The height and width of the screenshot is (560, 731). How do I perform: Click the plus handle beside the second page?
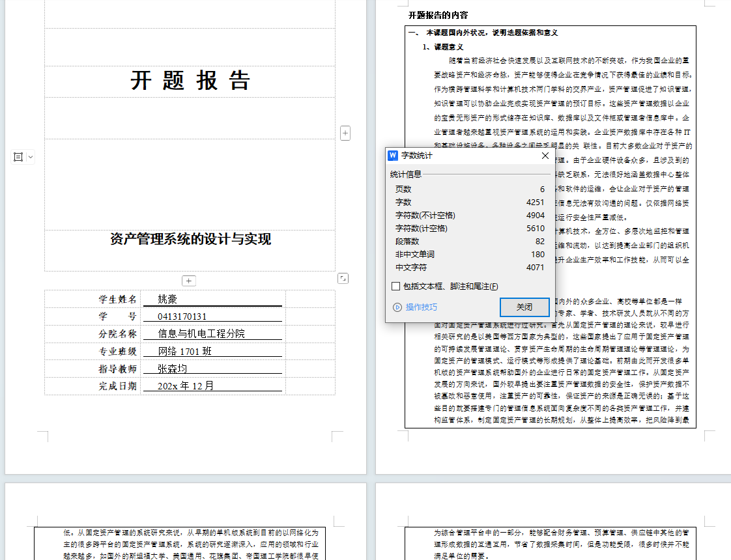(x=345, y=132)
